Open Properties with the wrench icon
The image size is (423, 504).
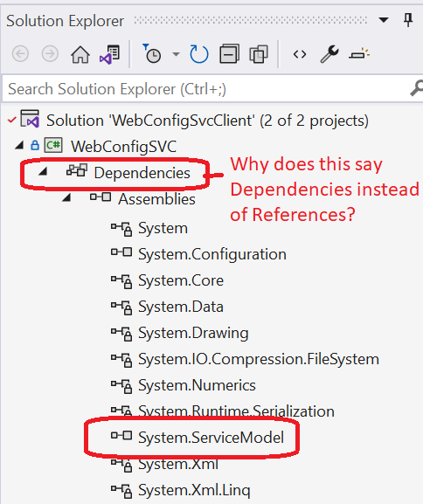[329, 54]
